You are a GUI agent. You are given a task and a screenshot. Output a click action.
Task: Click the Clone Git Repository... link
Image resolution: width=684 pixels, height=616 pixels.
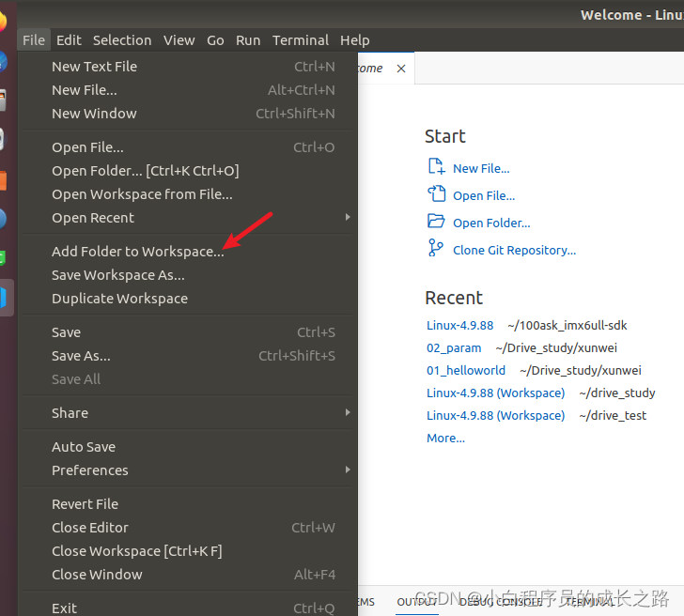point(514,250)
